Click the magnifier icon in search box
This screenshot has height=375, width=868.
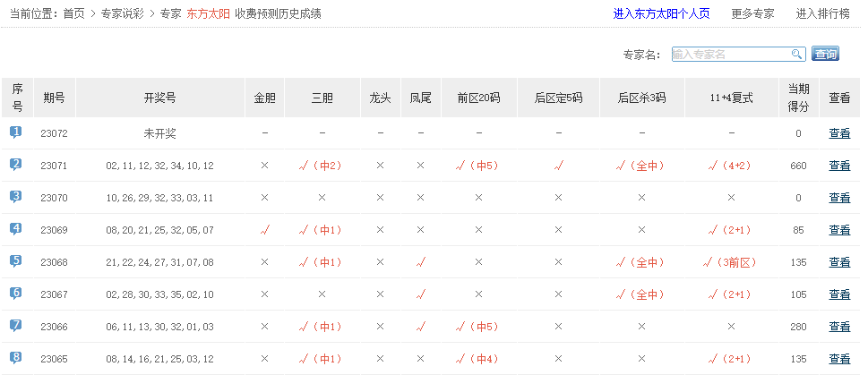tap(796, 55)
